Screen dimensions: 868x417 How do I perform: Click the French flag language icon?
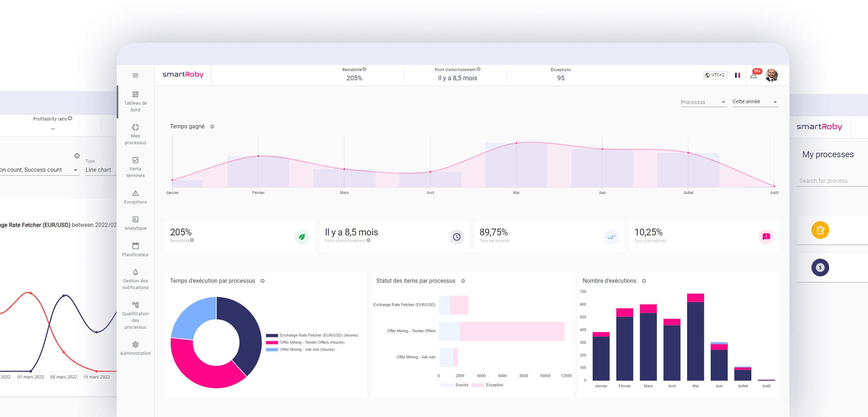point(738,75)
